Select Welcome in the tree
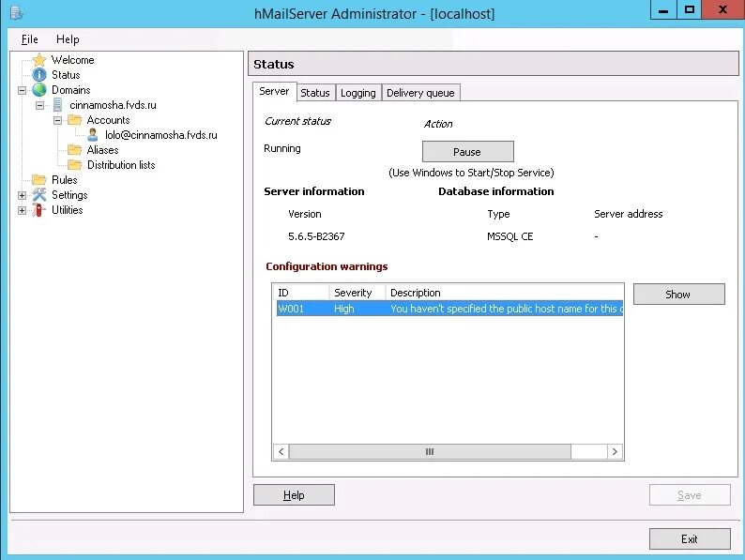The height and width of the screenshot is (560, 745). click(x=72, y=60)
